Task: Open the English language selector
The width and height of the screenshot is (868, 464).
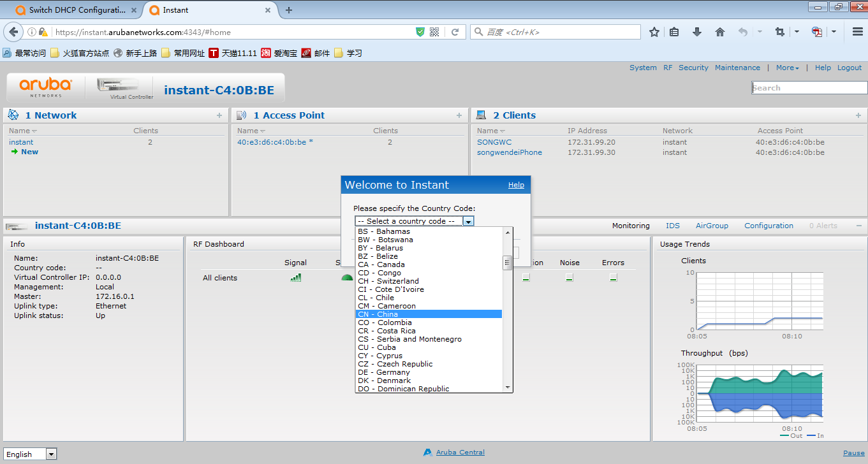Action: pyautogui.click(x=30, y=454)
